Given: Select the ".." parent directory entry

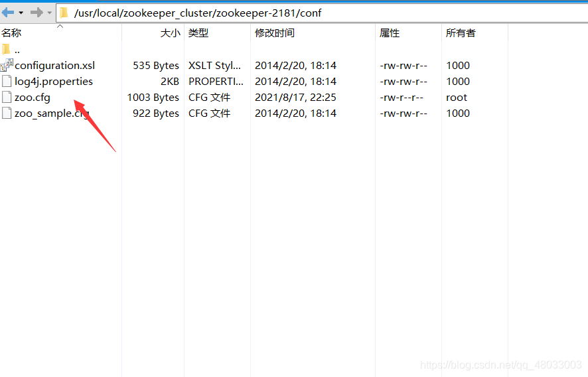Looking at the screenshot, I should coord(17,50).
